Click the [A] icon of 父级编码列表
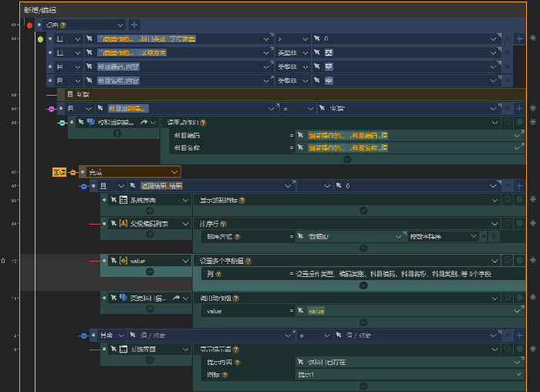540x392 pixels. click(x=123, y=223)
